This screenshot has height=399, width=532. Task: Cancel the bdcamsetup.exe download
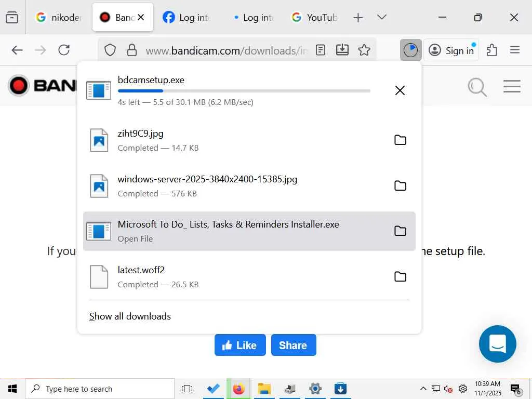click(400, 90)
